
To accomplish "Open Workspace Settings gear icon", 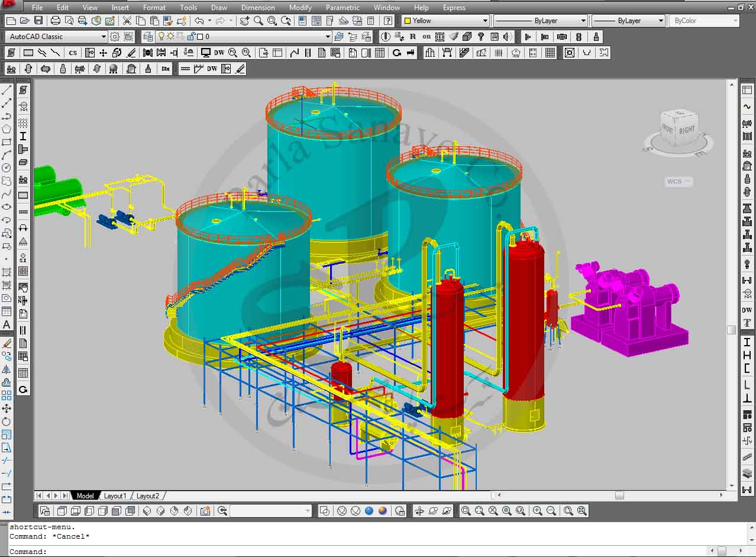I will 115,37.
